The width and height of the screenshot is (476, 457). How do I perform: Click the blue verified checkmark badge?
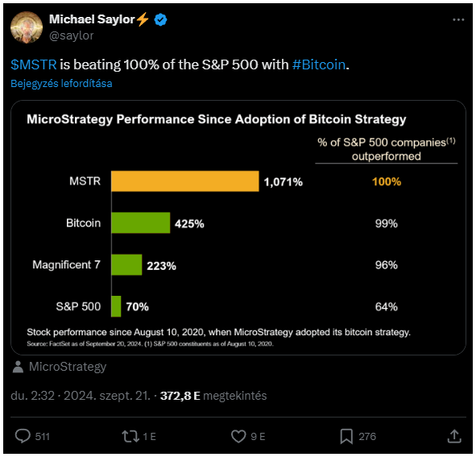pos(160,20)
